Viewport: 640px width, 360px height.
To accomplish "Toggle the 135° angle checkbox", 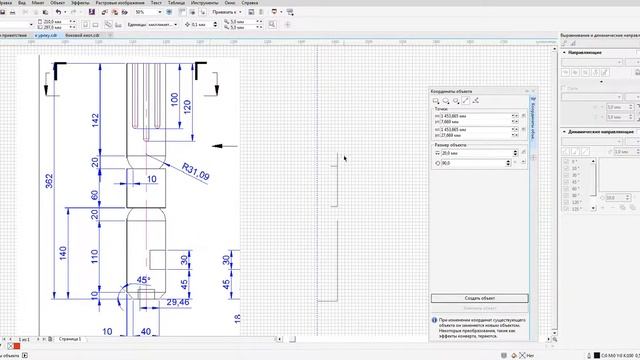I will pyautogui.click(x=567, y=209).
